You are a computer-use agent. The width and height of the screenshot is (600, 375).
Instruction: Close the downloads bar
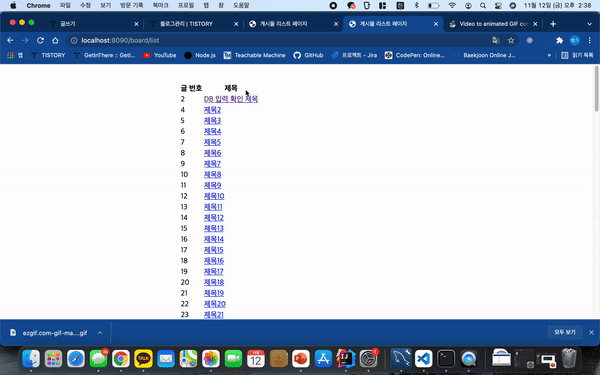coord(591,332)
